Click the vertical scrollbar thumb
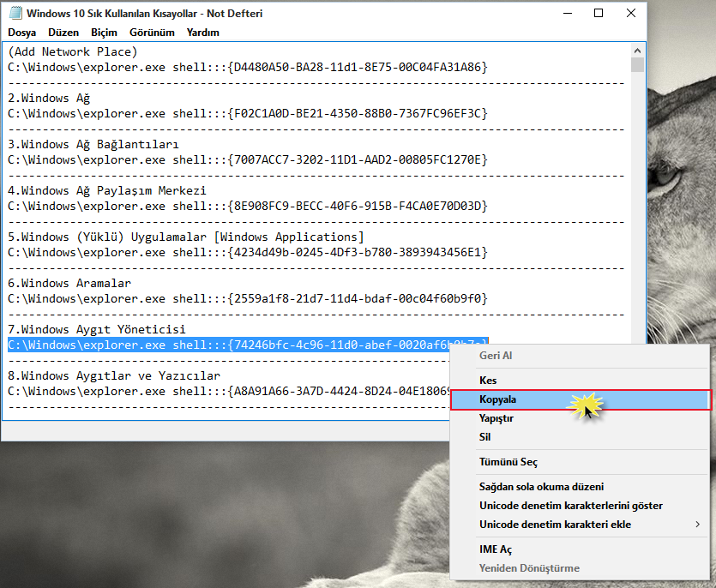The width and height of the screenshot is (716, 588). [637, 64]
